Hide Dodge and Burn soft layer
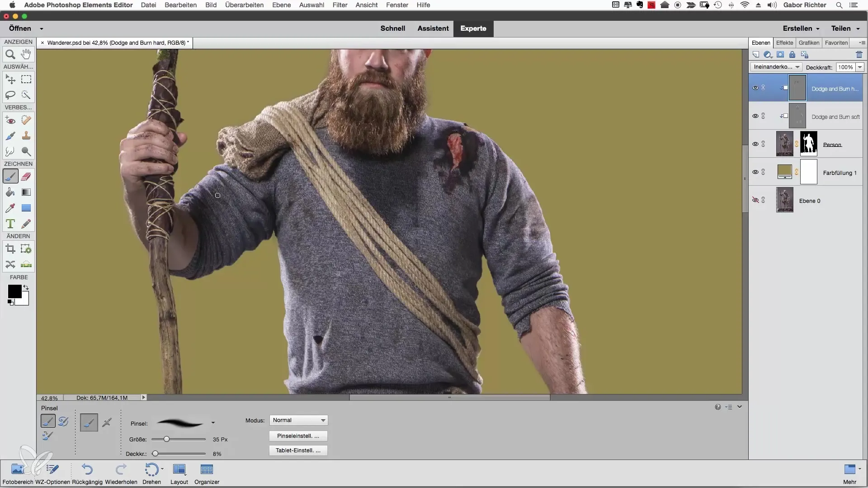This screenshot has width=868, height=488. (755, 116)
